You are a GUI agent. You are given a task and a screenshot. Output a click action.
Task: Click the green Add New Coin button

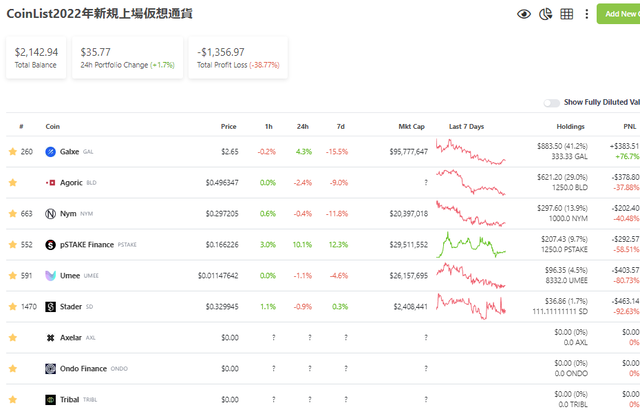[x=618, y=14]
